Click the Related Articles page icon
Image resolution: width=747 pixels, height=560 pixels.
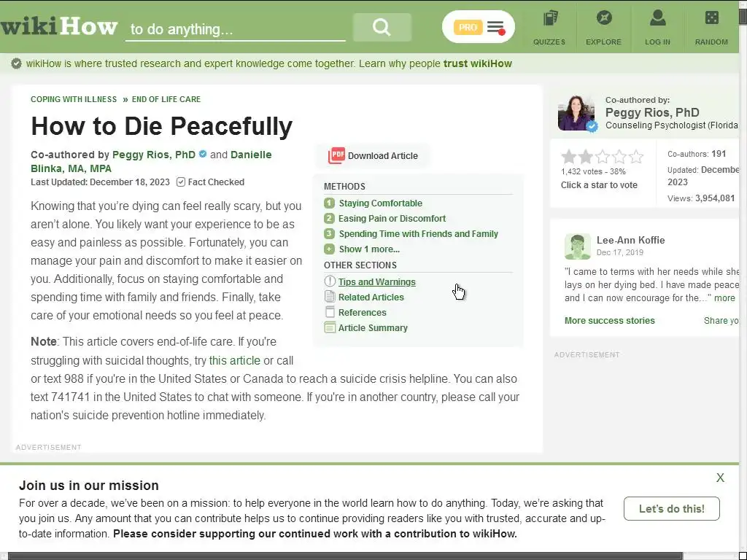[330, 297]
